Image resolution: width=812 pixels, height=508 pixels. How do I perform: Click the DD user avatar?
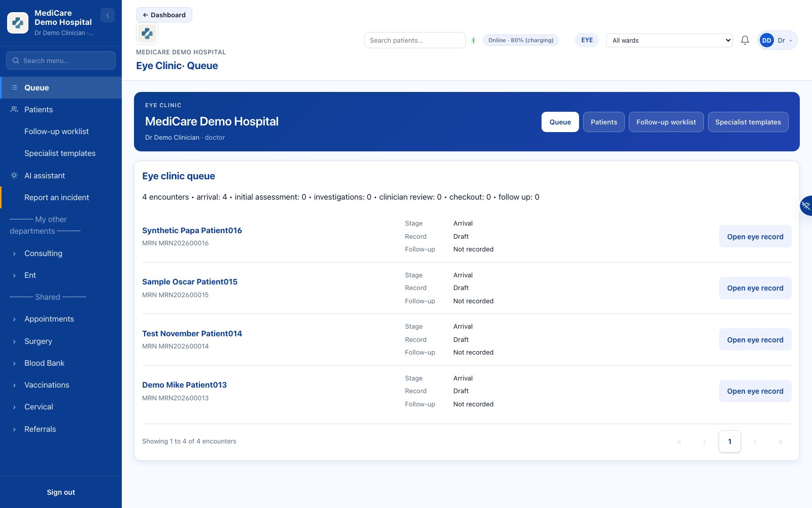tap(766, 40)
